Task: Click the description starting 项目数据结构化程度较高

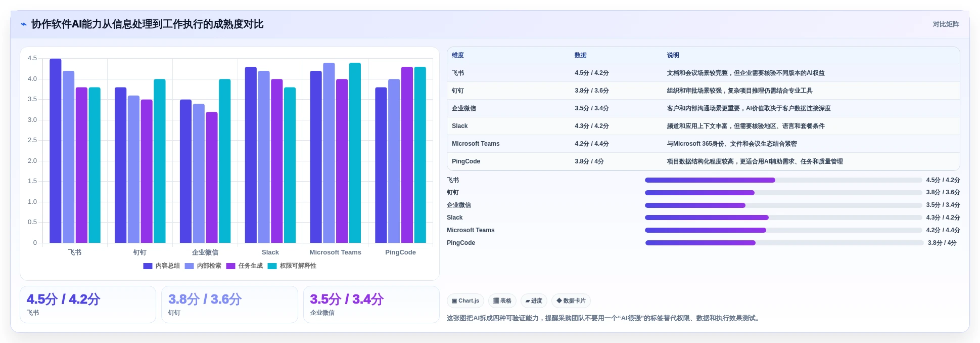Action: [x=755, y=161]
